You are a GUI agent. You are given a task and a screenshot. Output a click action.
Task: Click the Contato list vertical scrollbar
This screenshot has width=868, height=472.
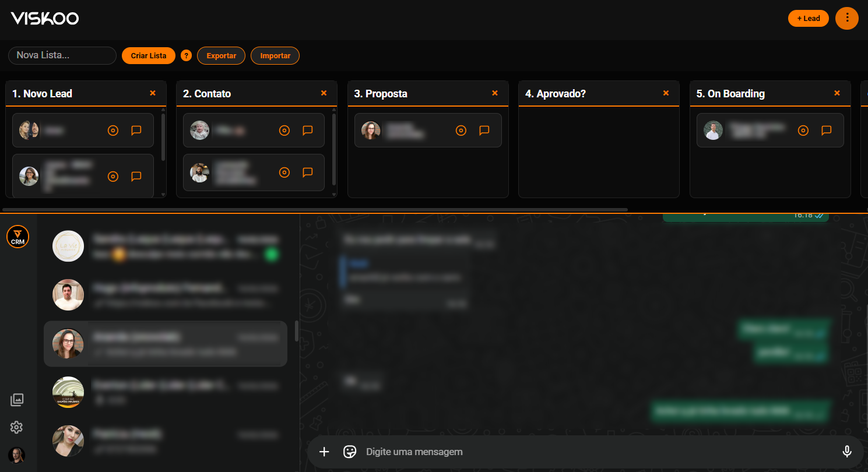click(334, 149)
